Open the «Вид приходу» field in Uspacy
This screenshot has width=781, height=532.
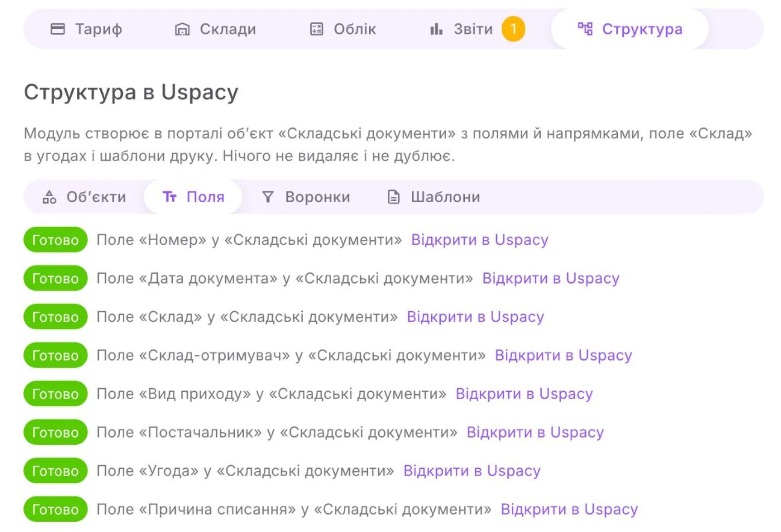click(x=524, y=394)
